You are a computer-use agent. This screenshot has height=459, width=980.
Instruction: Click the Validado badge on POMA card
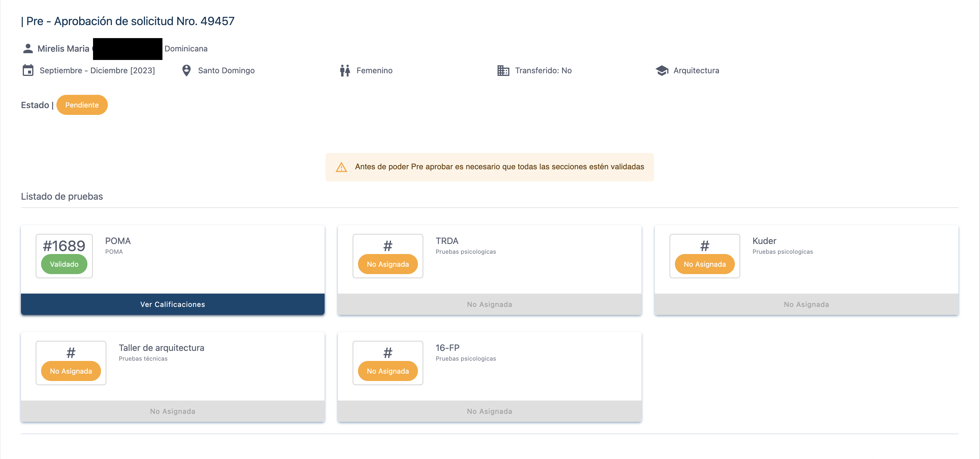[x=64, y=264]
